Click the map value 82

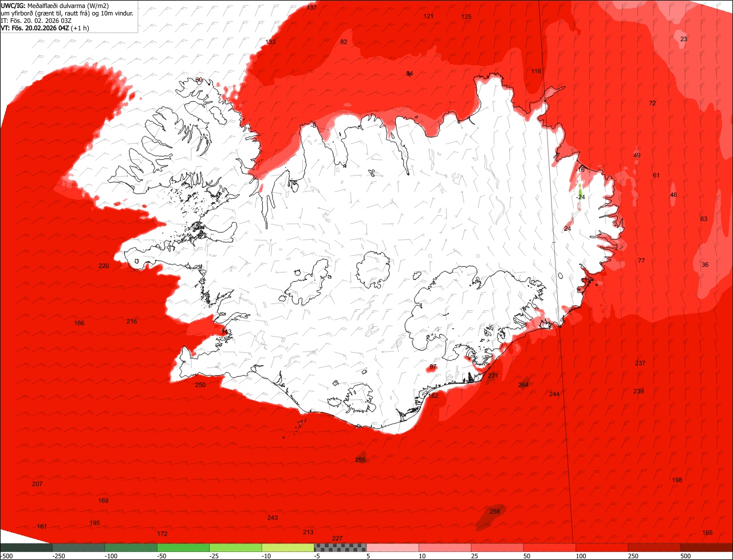[x=344, y=42]
